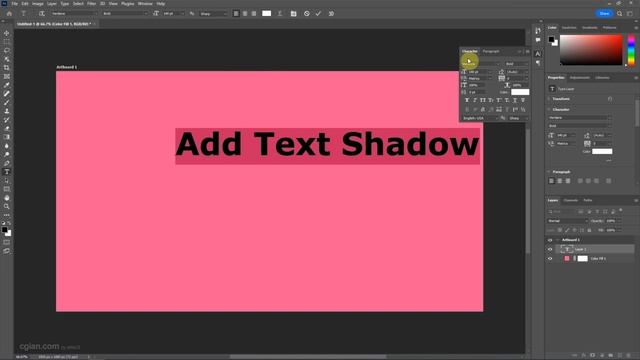Click inside the color picker gradient field
This screenshot has width=640, height=360.
(x=591, y=50)
